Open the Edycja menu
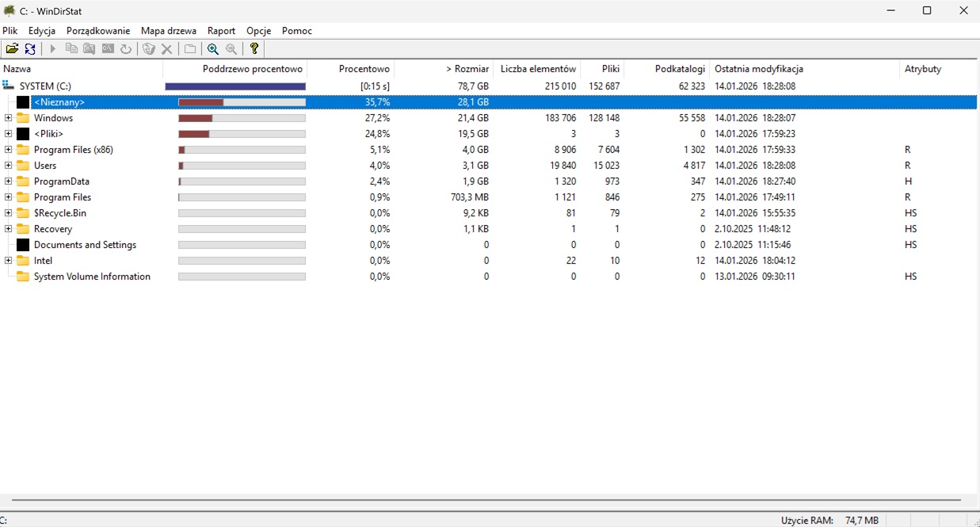Image resolution: width=980 pixels, height=527 pixels. pos(42,31)
